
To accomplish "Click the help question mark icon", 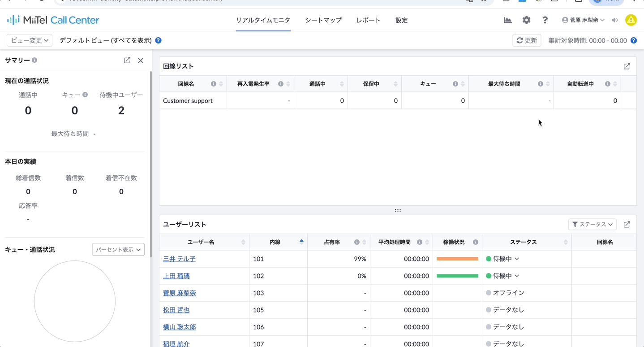I will point(545,20).
